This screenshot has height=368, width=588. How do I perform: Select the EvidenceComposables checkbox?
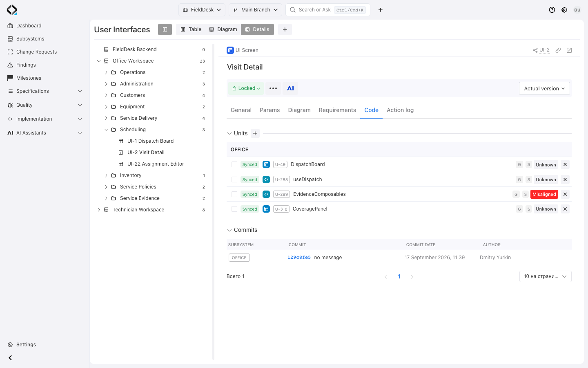coord(234,194)
